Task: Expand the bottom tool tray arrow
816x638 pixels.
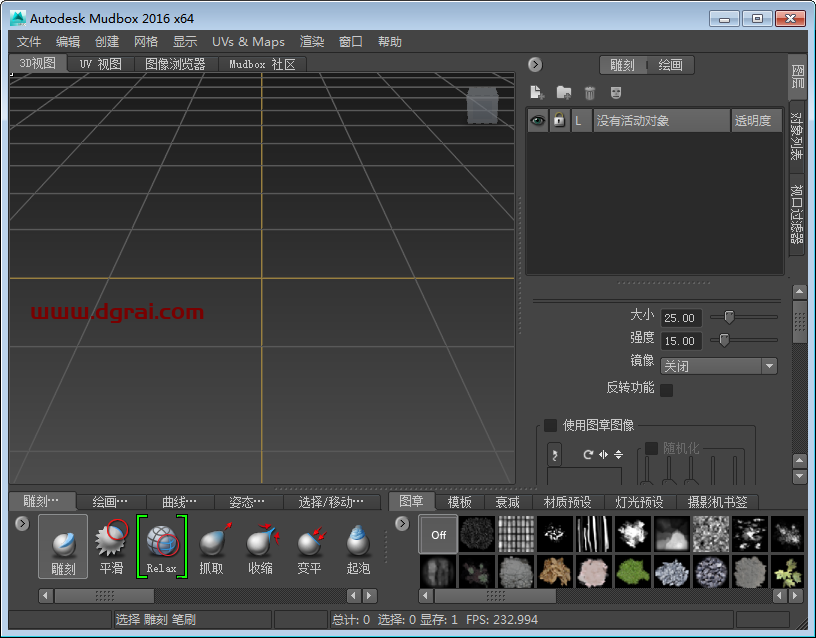Action: point(21,522)
